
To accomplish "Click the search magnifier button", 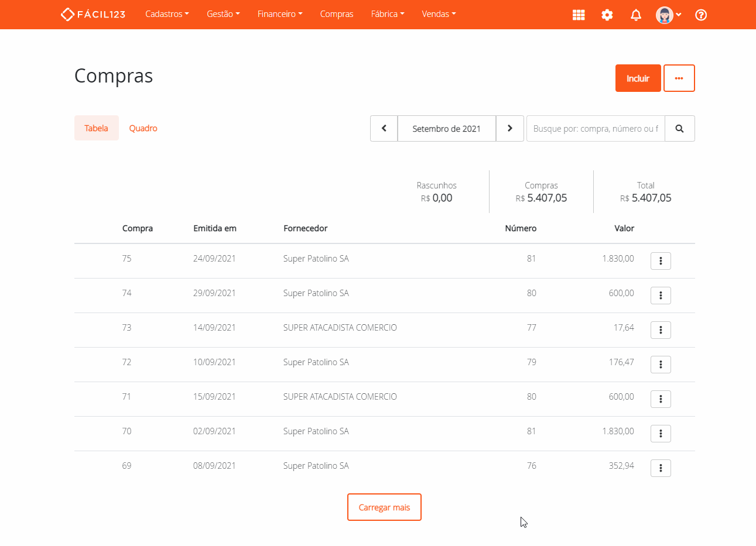I will 679,129.
